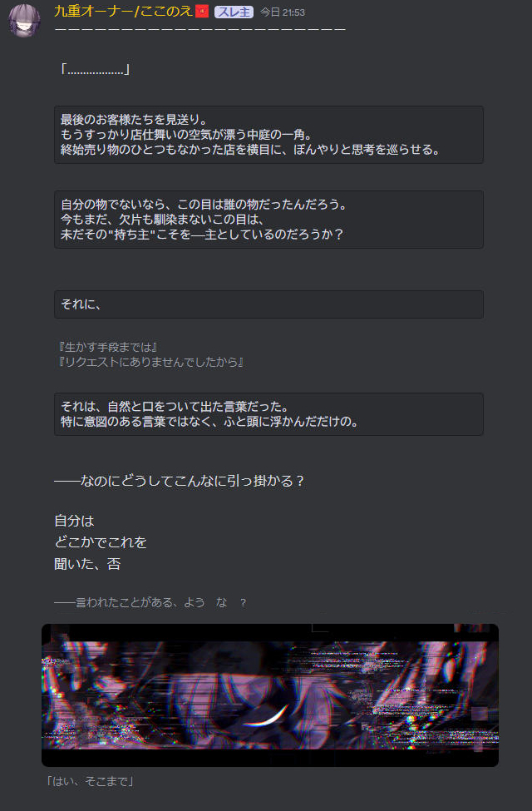
Task: Click the caption 「はい、そこまで」 below image
Action: pyautogui.click(x=90, y=782)
